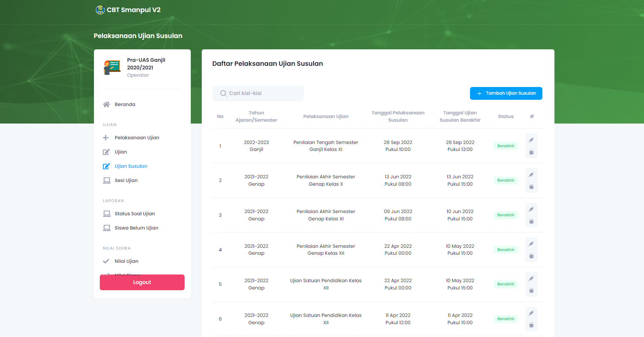Open Siswa Belum Ujian report
This screenshot has height=337, width=644.
[136, 228]
